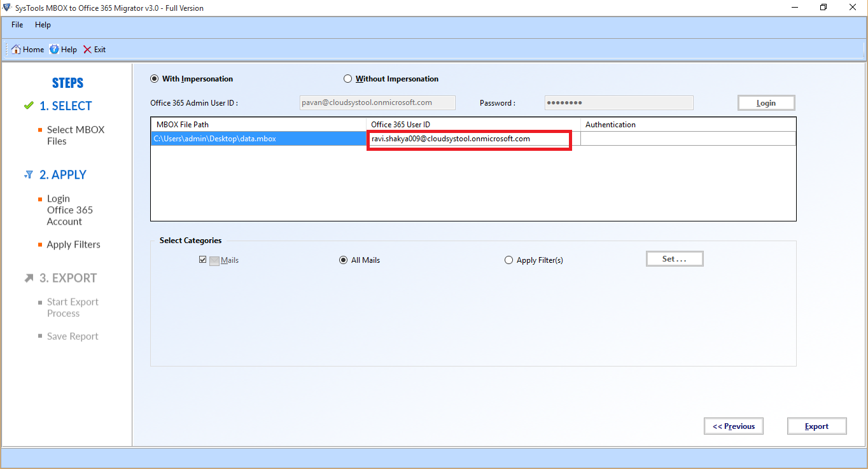Click the 2. APPLY step heading
This screenshot has width=868, height=469.
63,175
